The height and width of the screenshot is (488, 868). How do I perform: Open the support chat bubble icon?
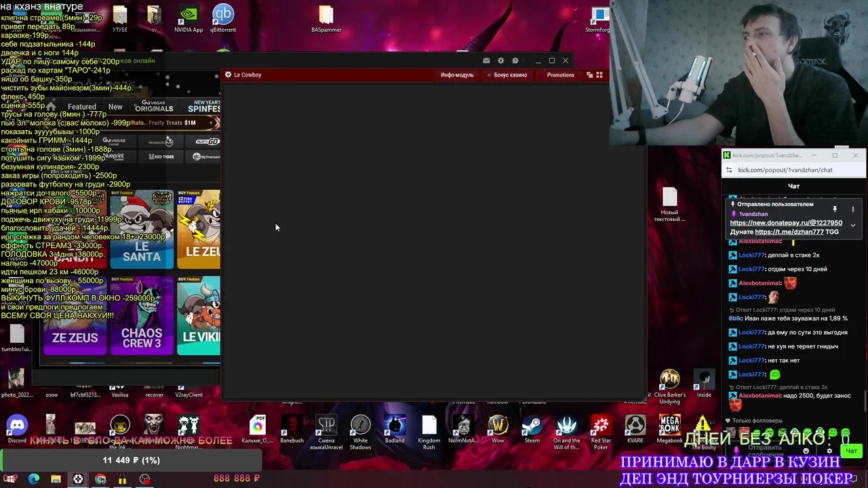point(515,61)
